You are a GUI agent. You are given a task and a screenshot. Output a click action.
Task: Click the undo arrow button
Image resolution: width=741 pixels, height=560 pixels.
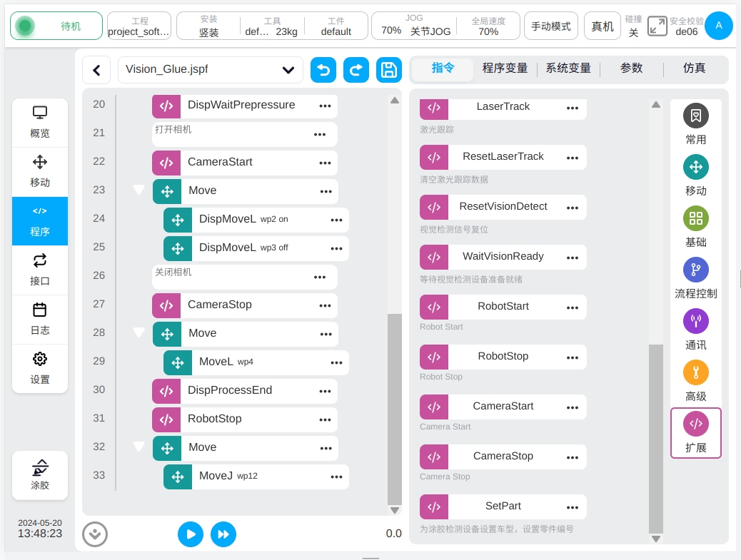(323, 70)
